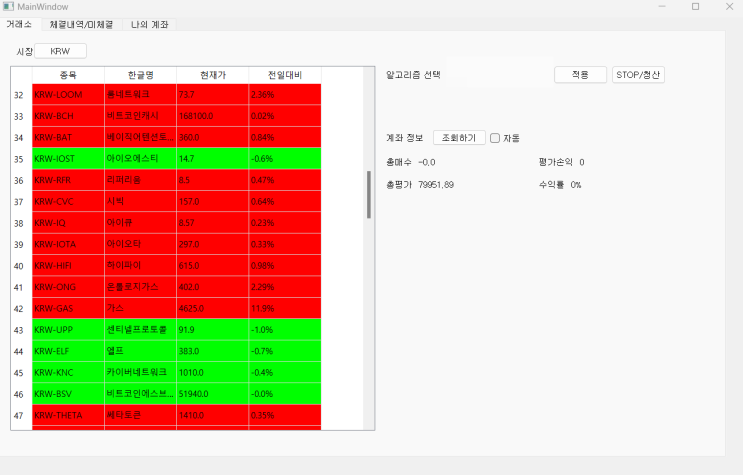Click the 한글명 column header

140,75
